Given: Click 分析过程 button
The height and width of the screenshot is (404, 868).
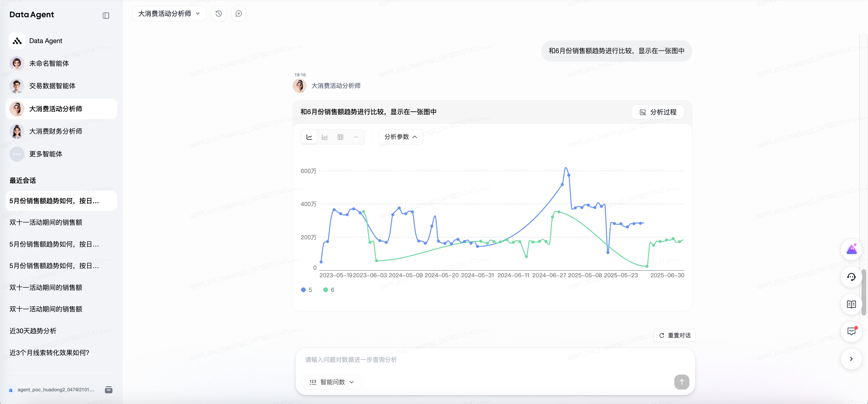Looking at the screenshot, I should pos(657,112).
